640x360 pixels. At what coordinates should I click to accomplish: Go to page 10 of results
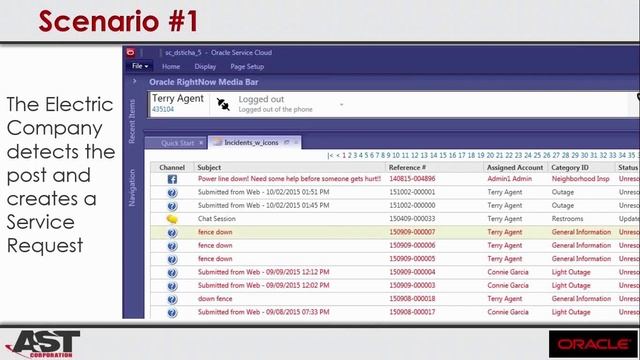[x=396, y=156]
